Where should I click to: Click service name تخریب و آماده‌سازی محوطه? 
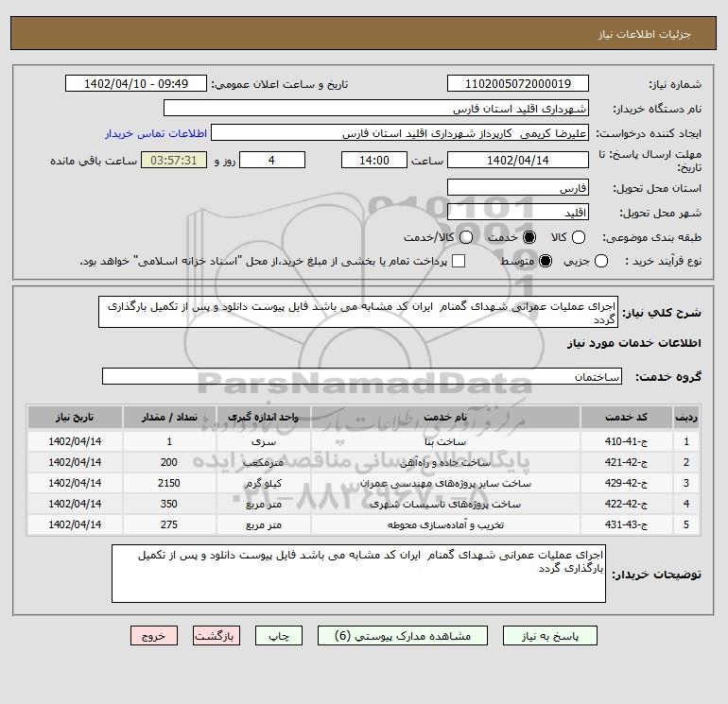(x=445, y=525)
